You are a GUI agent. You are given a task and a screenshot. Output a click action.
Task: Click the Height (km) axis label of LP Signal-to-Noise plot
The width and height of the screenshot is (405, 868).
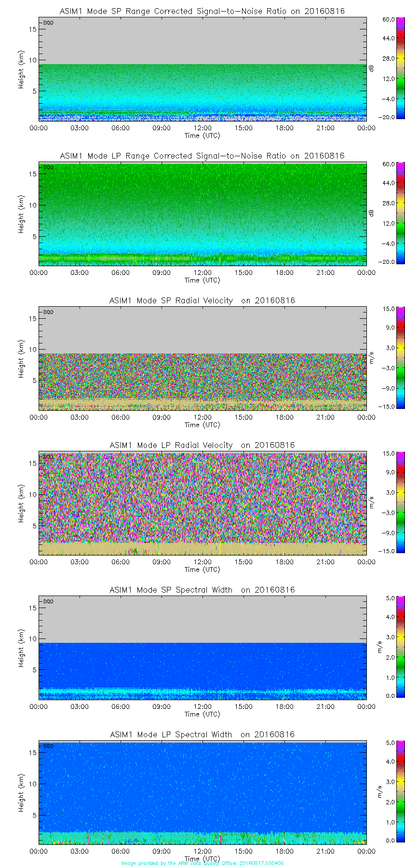point(21,214)
